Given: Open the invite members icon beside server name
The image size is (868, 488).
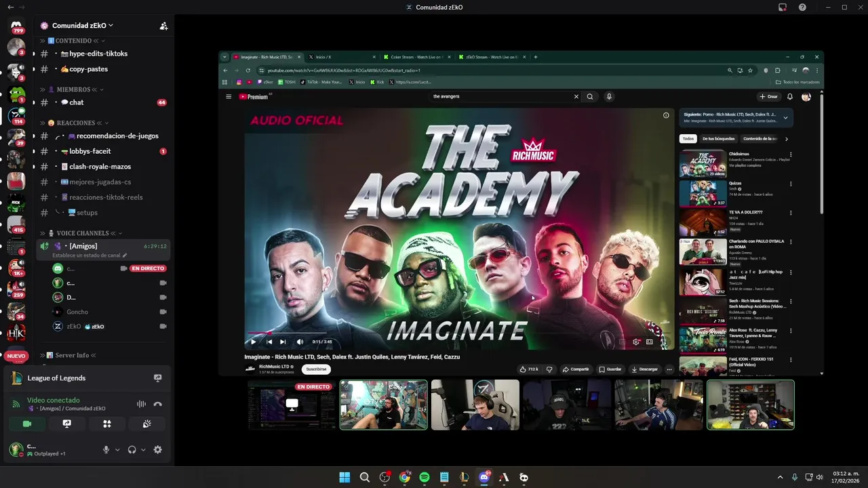Looking at the screenshot, I should point(163,26).
